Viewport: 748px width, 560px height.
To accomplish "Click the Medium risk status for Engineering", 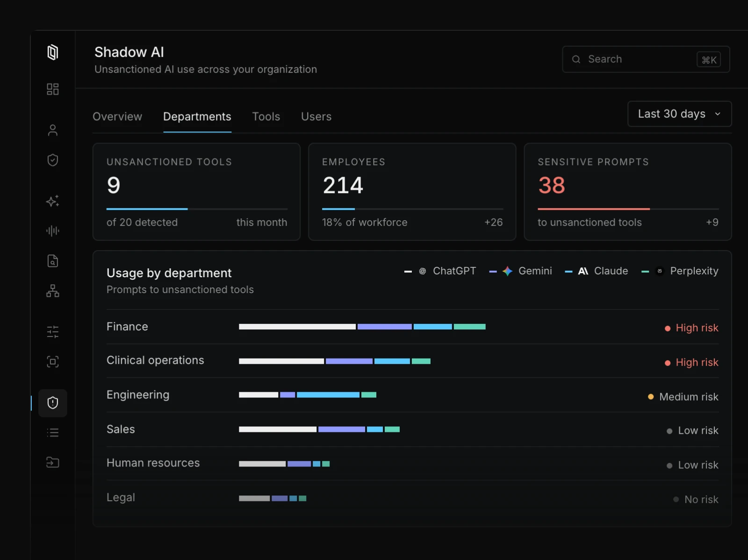I will click(683, 397).
